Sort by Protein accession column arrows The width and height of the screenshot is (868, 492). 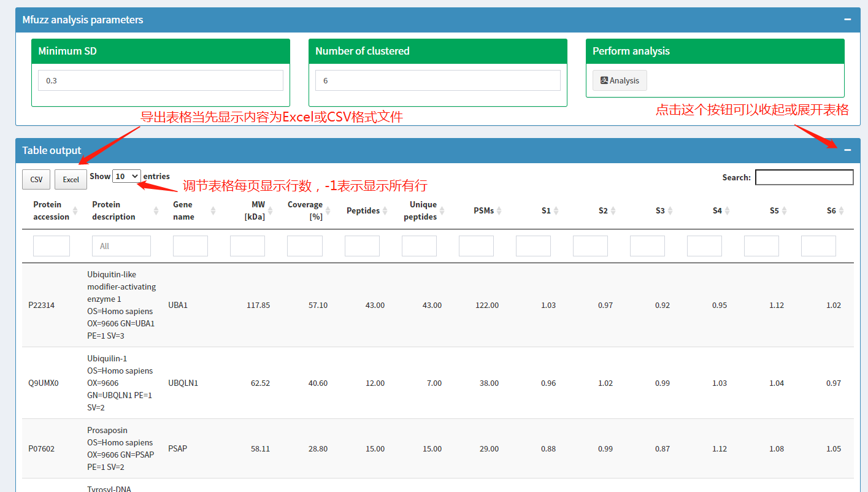point(75,211)
